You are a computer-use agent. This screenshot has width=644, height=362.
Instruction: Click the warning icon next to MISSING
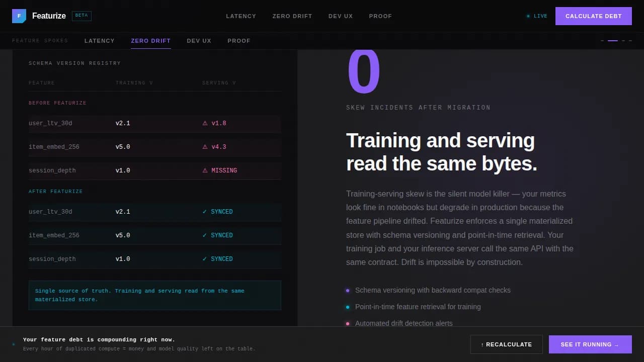[x=205, y=170]
